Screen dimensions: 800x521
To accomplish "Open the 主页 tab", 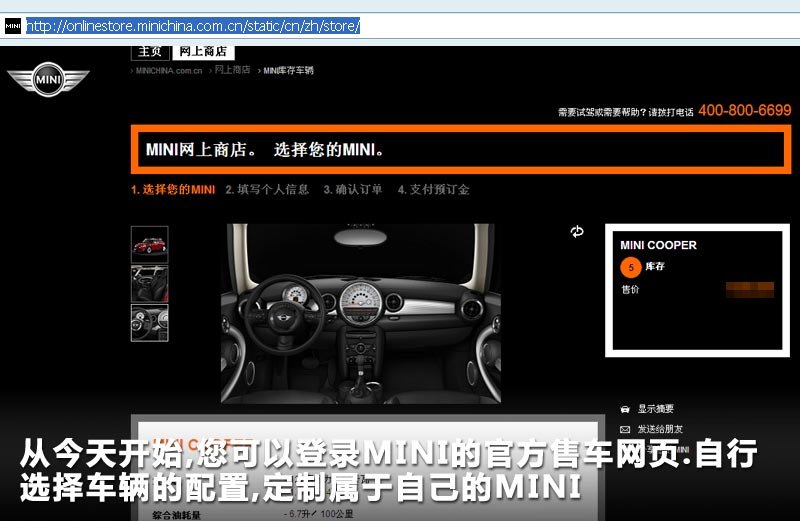I will (x=150, y=52).
